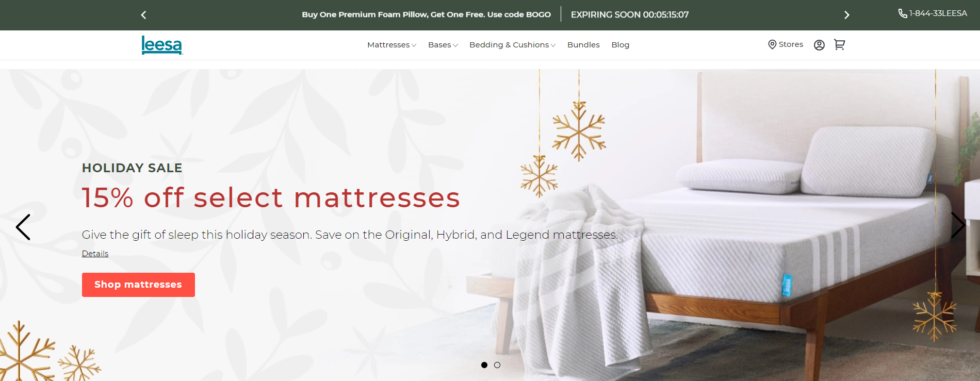The height and width of the screenshot is (381, 980).
Task: Open the shopping cart icon
Action: (x=840, y=45)
